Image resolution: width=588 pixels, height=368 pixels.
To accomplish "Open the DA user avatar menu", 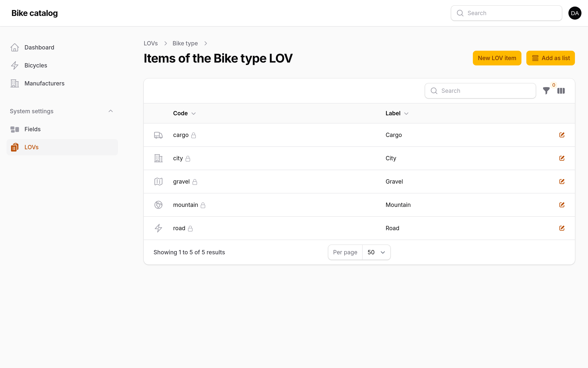I will point(575,13).
